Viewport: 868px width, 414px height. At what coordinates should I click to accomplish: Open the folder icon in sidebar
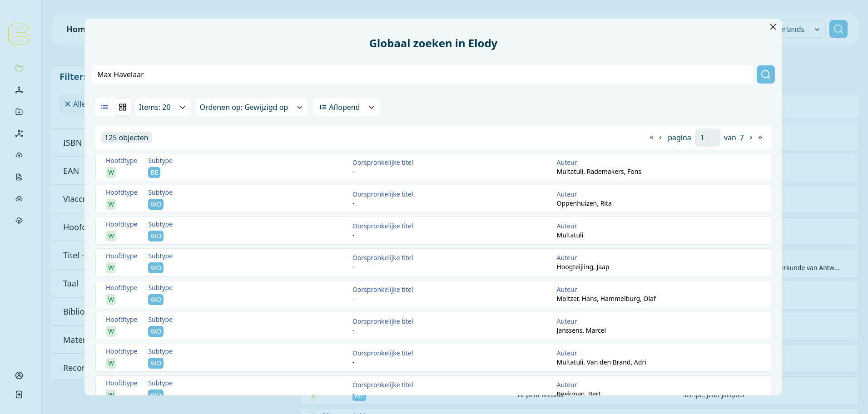pos(19,68)
